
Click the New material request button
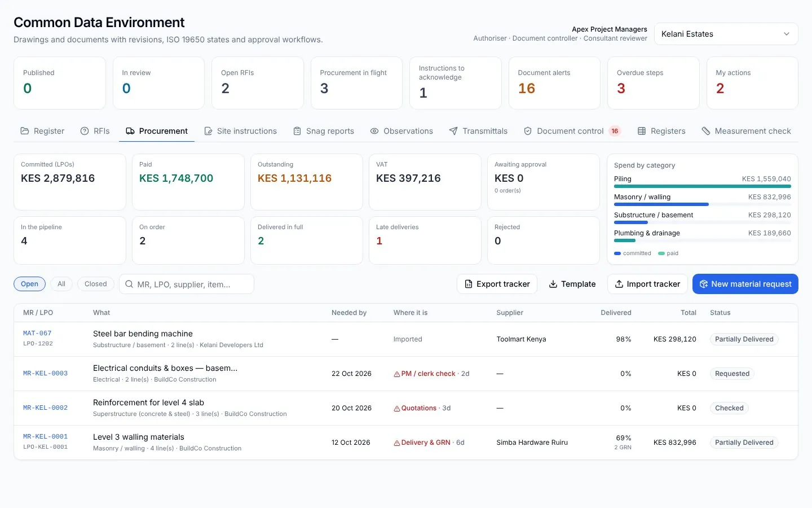click(x=745, y=284)
